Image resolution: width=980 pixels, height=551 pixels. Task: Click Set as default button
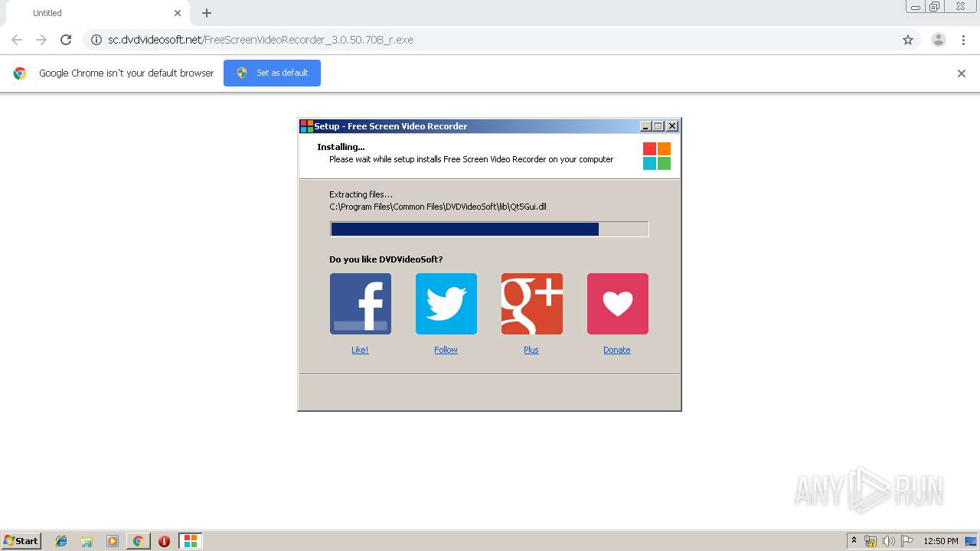pyautogui.click(x=272, y=73)
